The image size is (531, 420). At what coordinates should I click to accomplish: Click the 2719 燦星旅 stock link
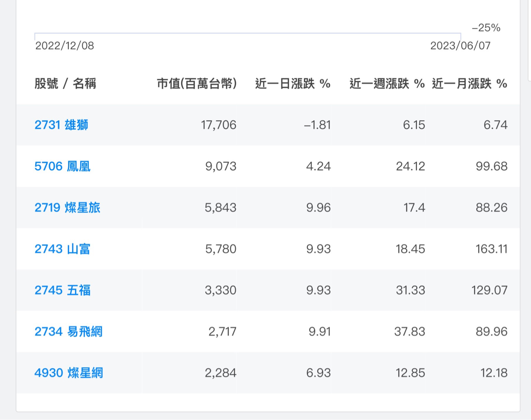67,208
